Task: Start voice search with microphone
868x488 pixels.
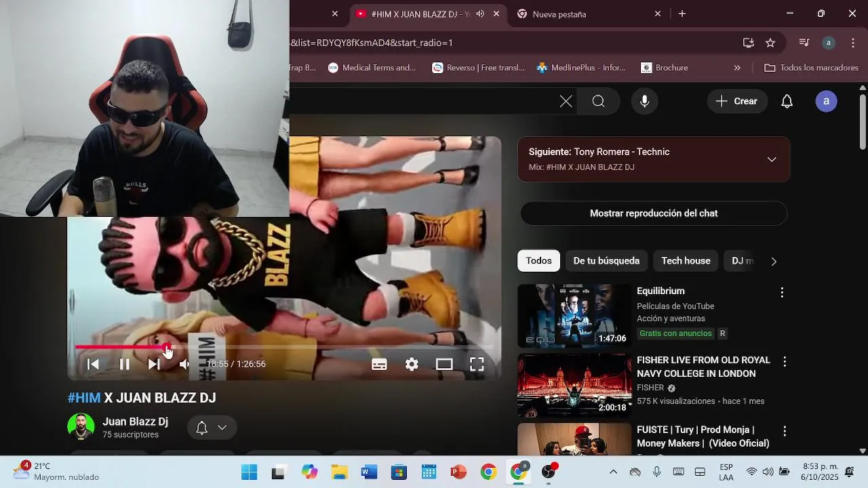Action: [644, 102]
